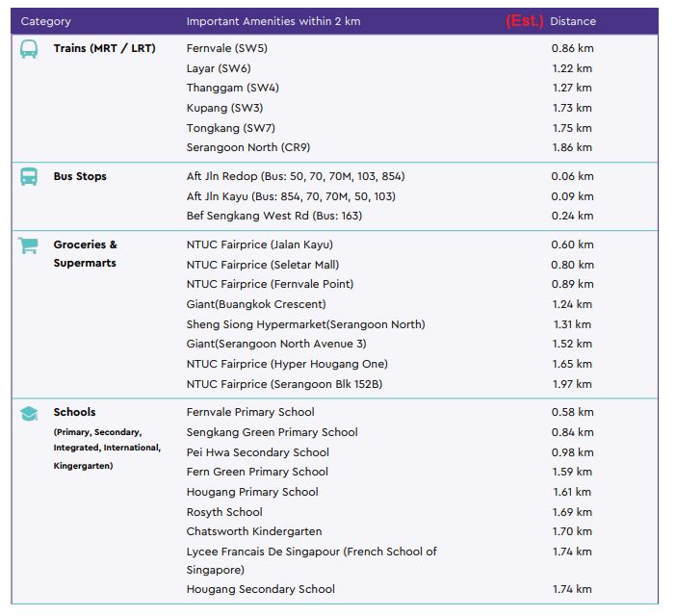Select the 0.09 km distance value

pos(573,196)
